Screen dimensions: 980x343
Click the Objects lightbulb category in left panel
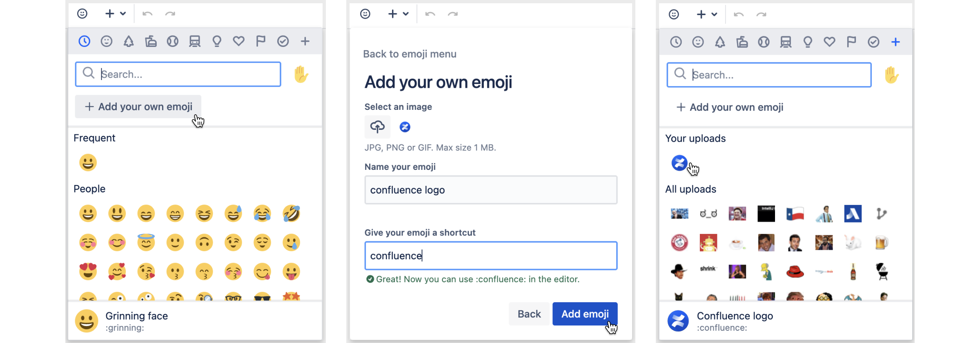pos(217,41)
